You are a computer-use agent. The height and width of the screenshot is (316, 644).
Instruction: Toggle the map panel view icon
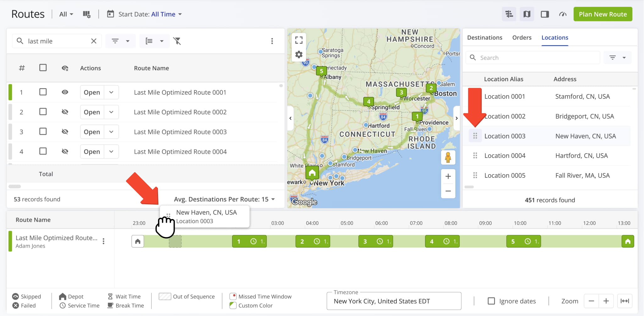tap(527, 14)
